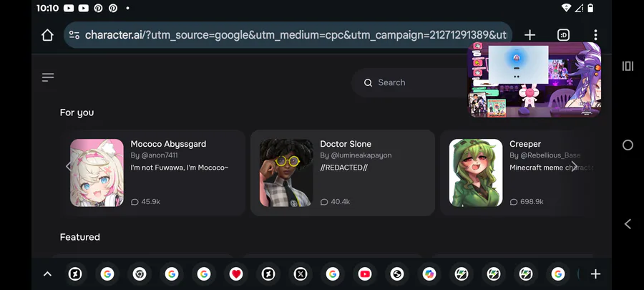Add new tab with bottom plus icon

[x=595, y=274]
